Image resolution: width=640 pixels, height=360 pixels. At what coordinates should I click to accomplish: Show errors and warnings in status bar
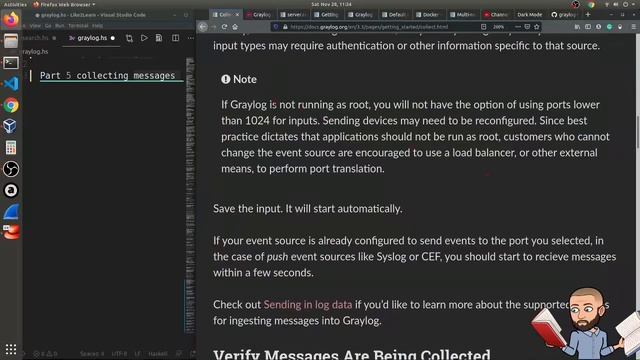pos(45,354)
